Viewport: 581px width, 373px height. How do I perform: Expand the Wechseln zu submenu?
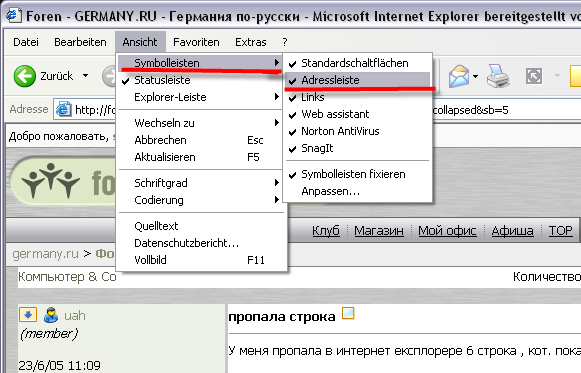(x=201, y=123)
